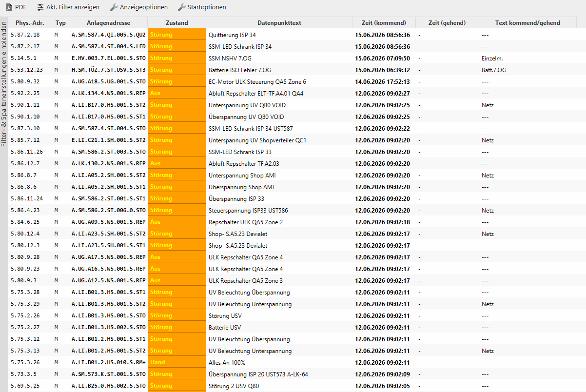
Task: Click timestamp 12.06.2026 09:02:09
Action: coord(382,374)
